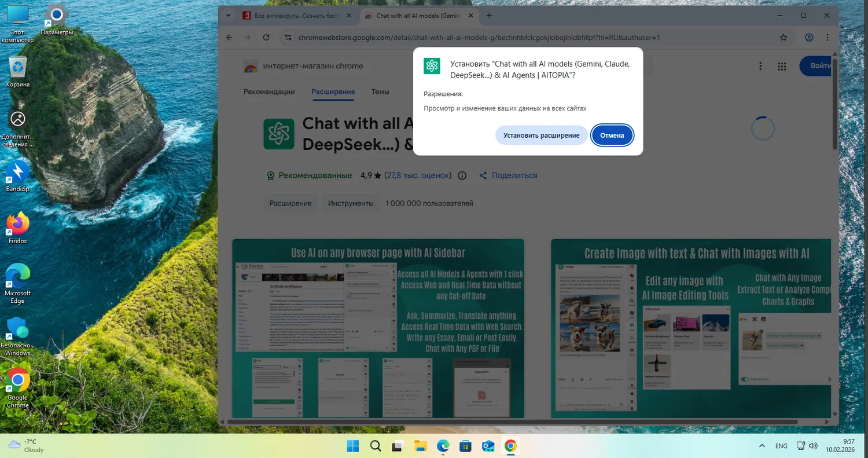Viewport: 868px width, 458px height.
Task: Click Установить расширение to confirm install
Action: [541, 135]
